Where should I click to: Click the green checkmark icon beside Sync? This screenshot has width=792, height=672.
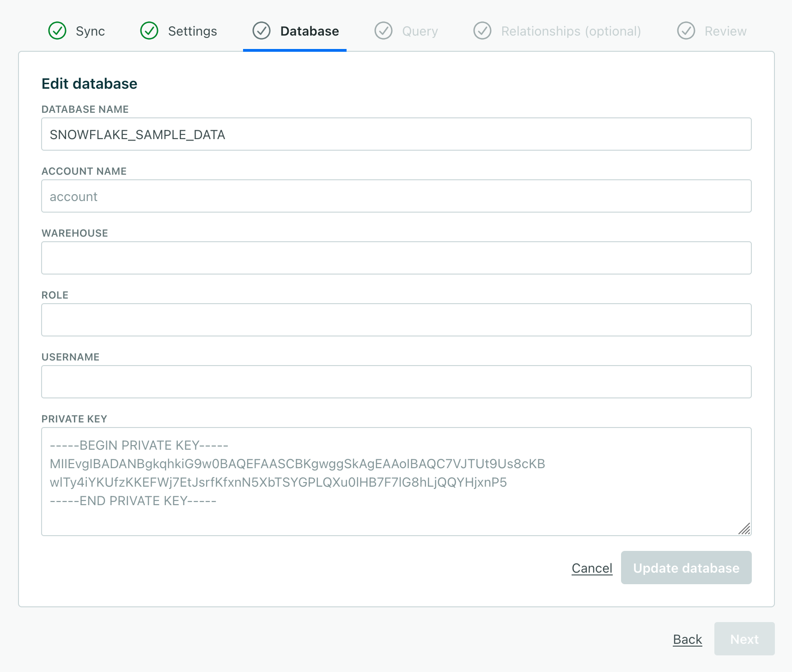click(57, 31)
